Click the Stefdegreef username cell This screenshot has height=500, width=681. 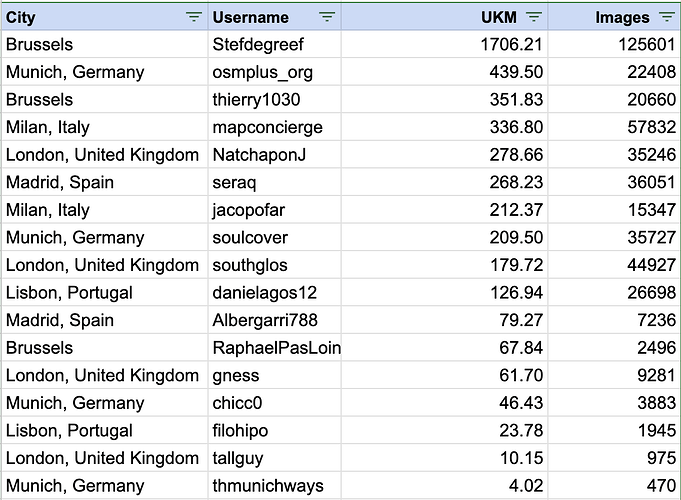pos(274,44)
